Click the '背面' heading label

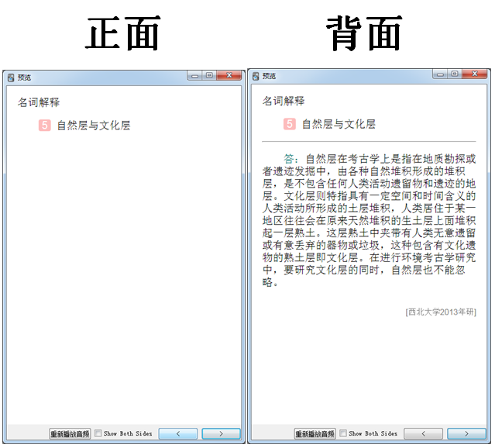[x=364, y=33]
